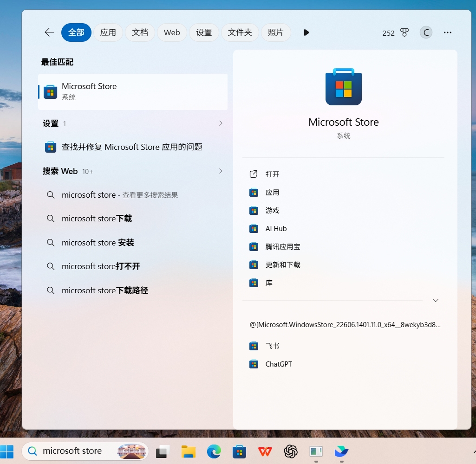The width and height of the screenshot is (476, 464).
Task: Click the open-external icon beside 打开
Action: point(254,174)
